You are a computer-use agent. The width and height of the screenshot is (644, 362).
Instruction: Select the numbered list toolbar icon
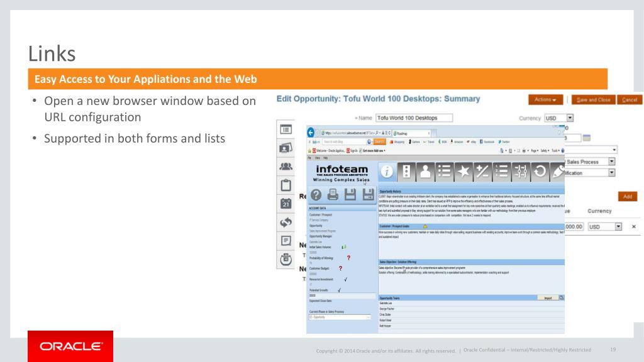point(501,172)
